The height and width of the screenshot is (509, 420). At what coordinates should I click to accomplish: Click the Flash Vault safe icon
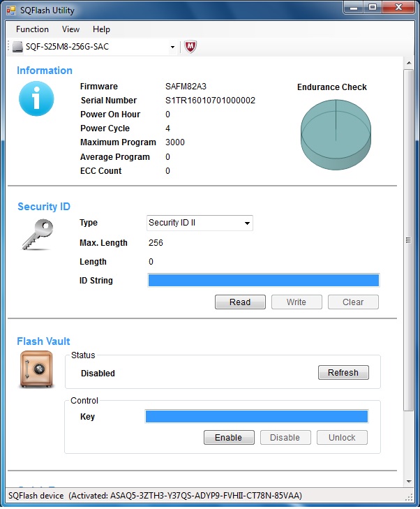[36, 369]
